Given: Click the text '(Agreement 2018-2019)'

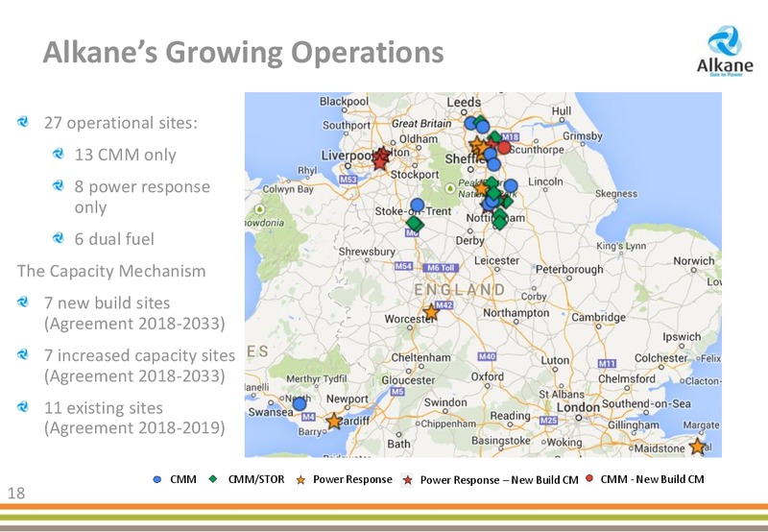Looking at the screenshot, I should point(134,428).
